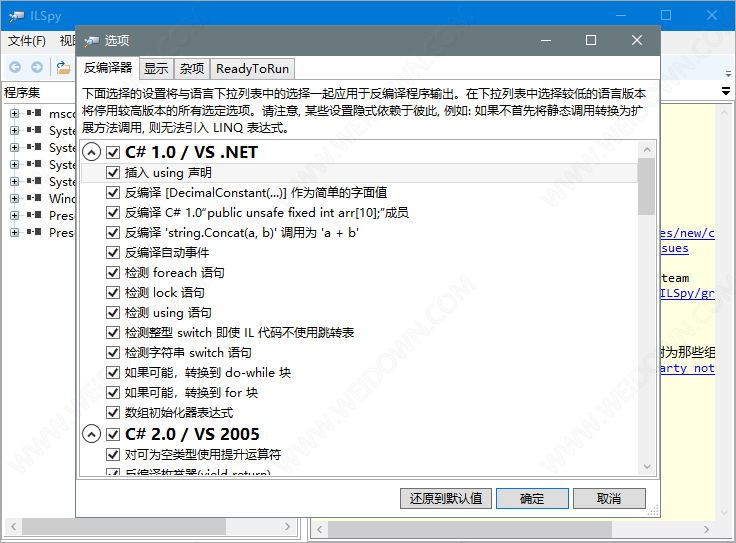This screenshot has width=736, height=543.
Task: Click the options list vertical scrollbar thumb
Action: pos(647,186)
